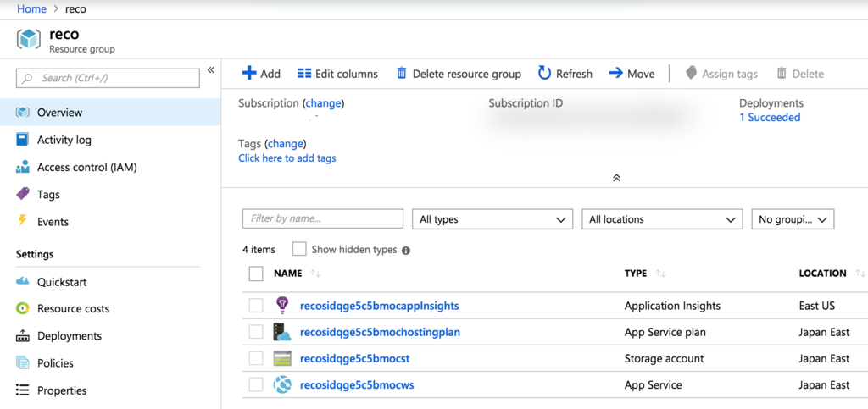Open the No grouping dropdown
The height and width of the screenshot is (409, 868).
point(793,218)
